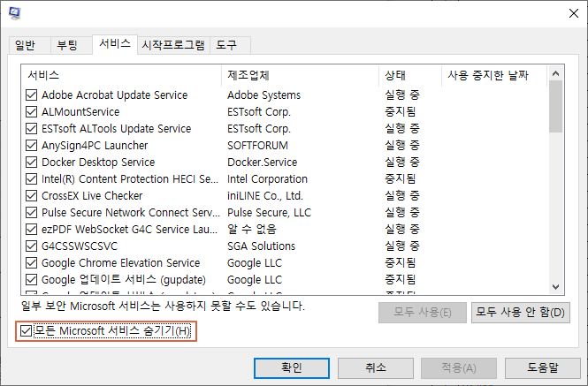Uncheck ESTsoft ALTools Update Service
The height and width of the screenshot is (386, 588).
(x=32, y=129)
